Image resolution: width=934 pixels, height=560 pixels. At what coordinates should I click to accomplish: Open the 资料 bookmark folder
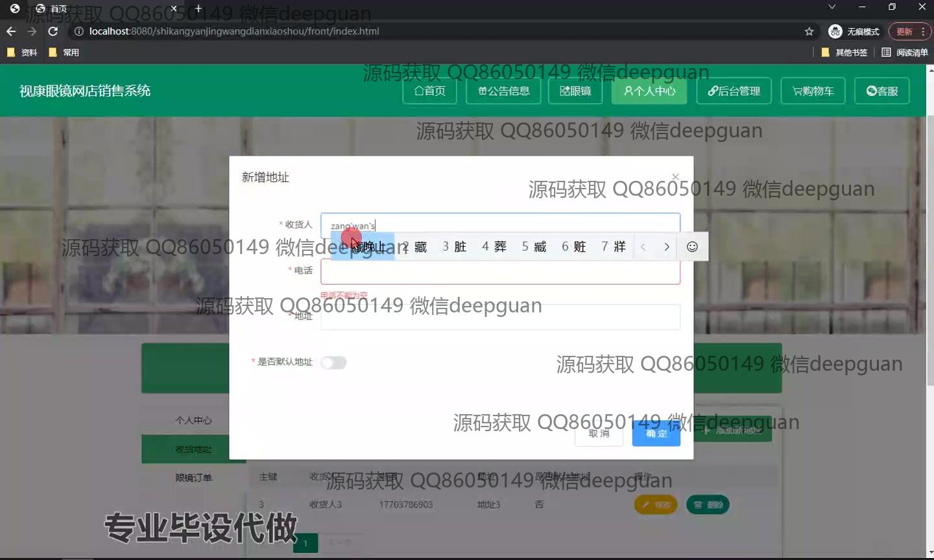click(x=22, y=52)
